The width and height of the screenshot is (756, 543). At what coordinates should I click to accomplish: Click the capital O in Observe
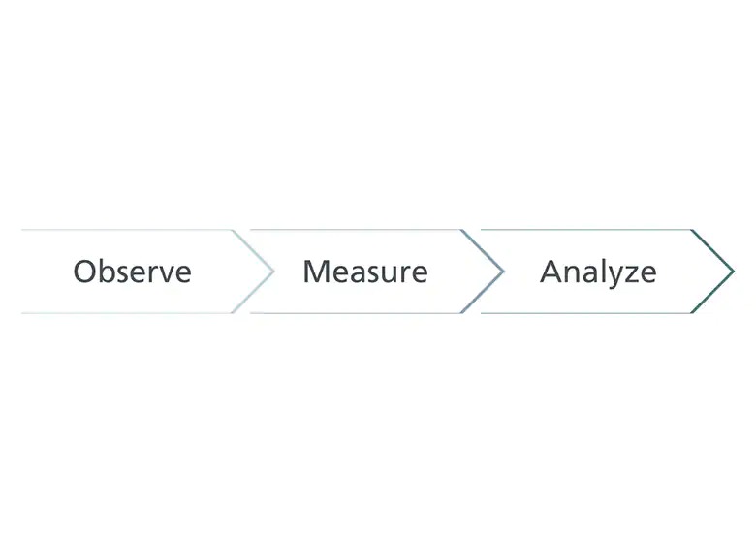(83, 271)
